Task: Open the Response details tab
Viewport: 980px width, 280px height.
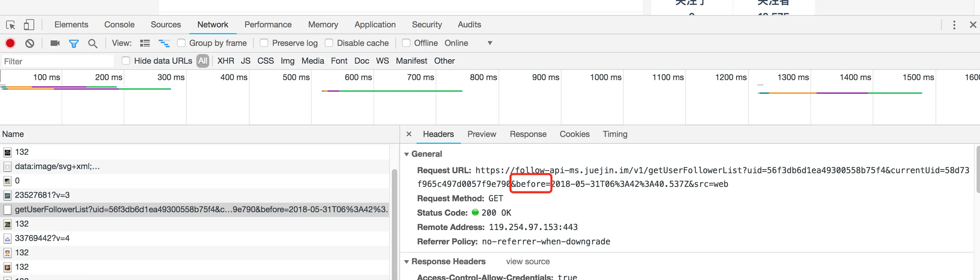Action: click(x=528, y=134)
